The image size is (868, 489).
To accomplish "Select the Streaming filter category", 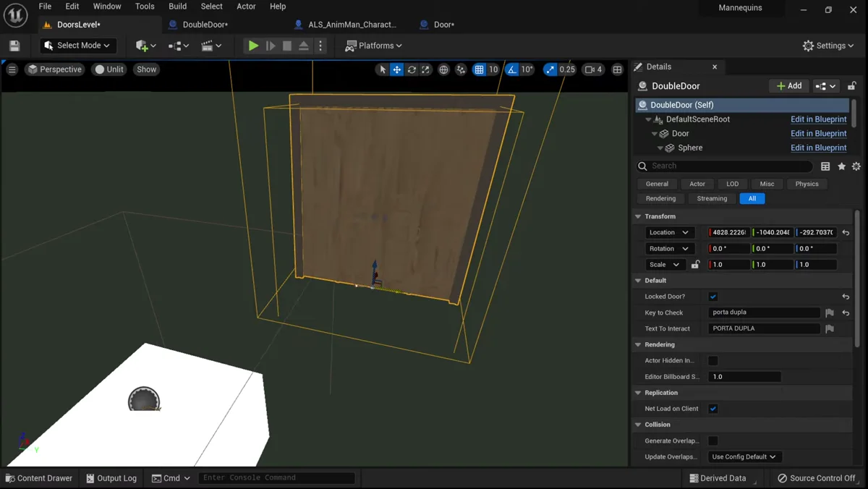I will tap(712, 198).
